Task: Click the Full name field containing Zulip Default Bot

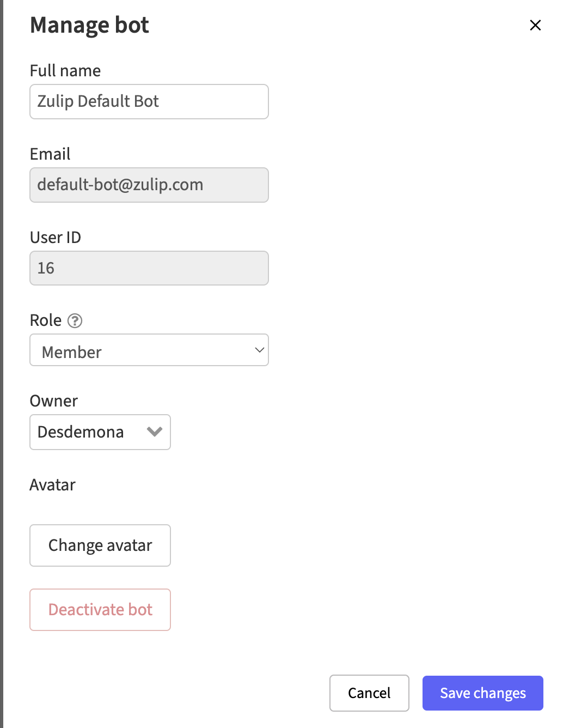Action: point(149,101)
